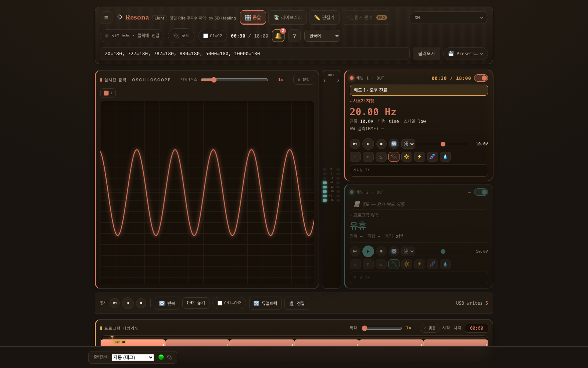Click channel 1 rewind-to-start button
Image resolution: width=588 pixels, height=368 pixels.
click(355, 144)
